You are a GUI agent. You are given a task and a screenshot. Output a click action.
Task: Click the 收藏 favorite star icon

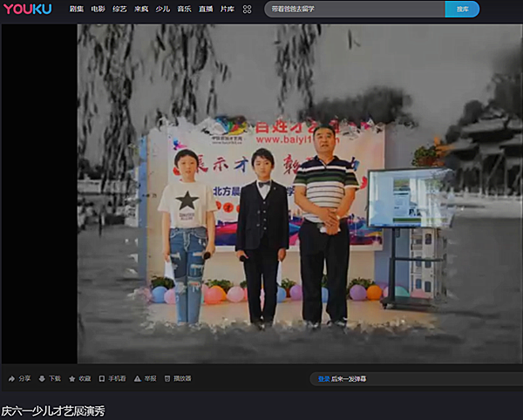pos(72,379)
